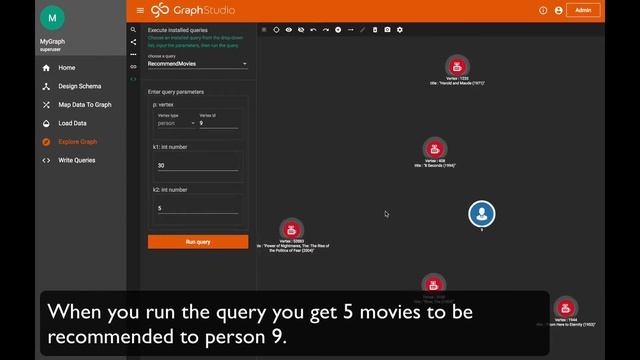This screenshot has height=360, width=640.
Task: Click the show eye toolbar icon
Action: tap(289, 30)
